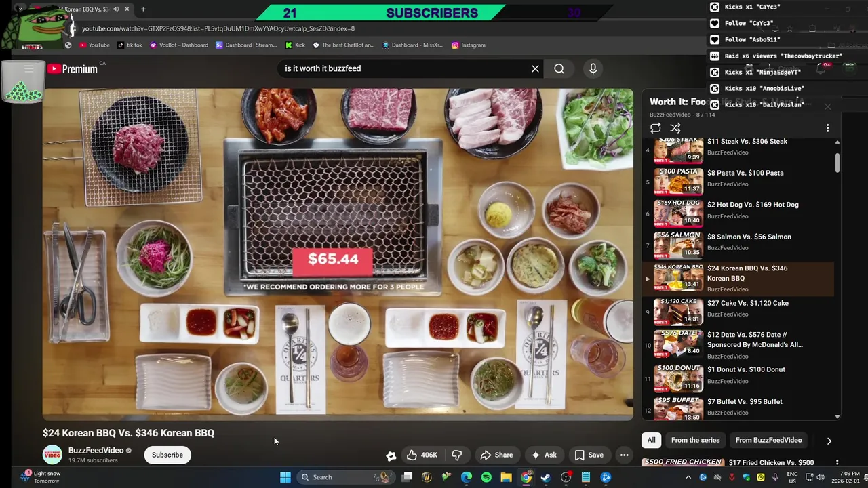The height and width of the screenshot is (488, 868).
Task: Open the clock showing 7:09 PM
Action: (847, 477)
